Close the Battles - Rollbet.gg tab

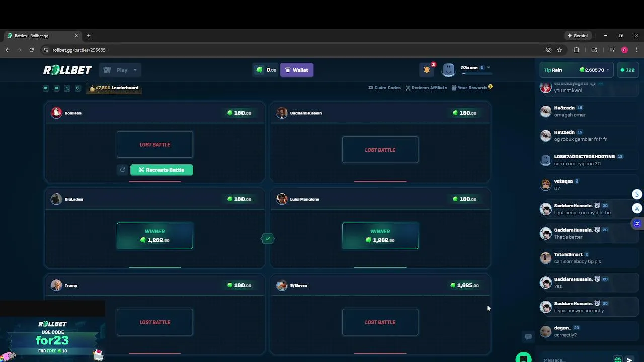[76, 36]
